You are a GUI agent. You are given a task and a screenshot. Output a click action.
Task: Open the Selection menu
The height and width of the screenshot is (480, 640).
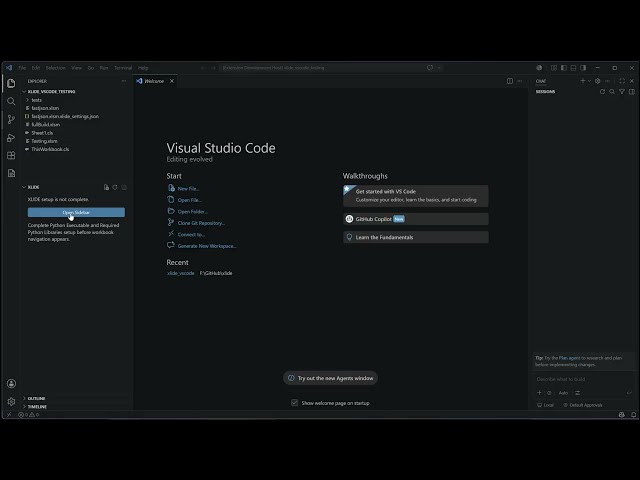click(56, 68)
